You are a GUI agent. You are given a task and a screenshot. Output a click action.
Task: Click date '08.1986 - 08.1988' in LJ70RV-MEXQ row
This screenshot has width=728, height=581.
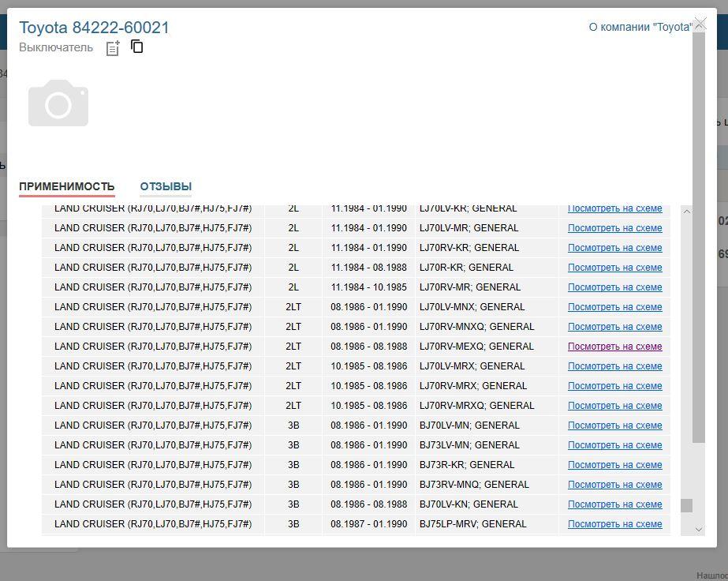click(368, 347)
